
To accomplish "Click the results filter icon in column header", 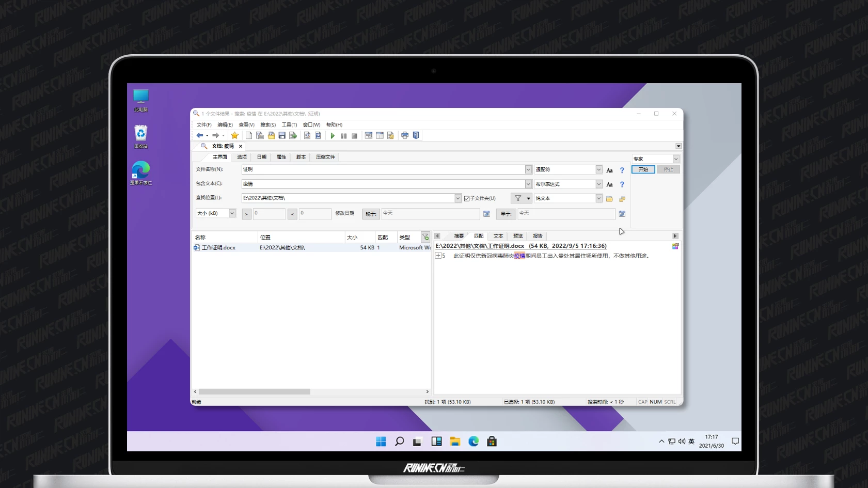I will coord(425,237).
